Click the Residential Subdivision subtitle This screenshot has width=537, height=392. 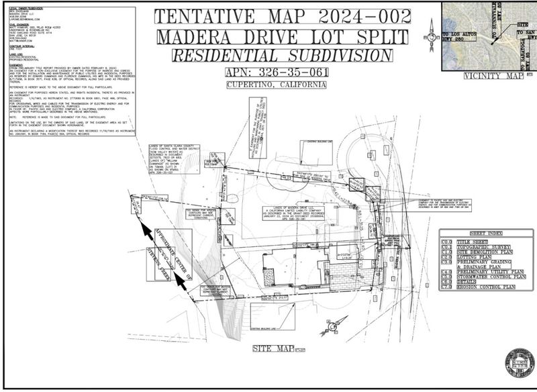click(x=282, y=56)
